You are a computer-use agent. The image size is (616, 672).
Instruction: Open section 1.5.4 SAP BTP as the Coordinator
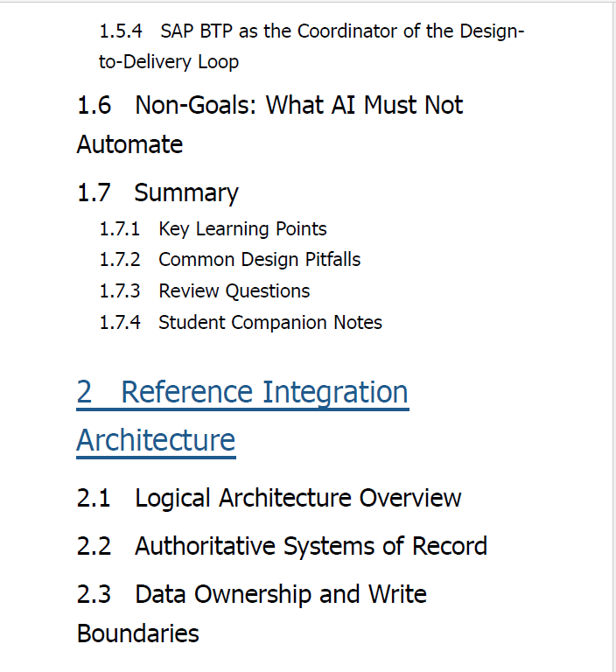point(311,46)
